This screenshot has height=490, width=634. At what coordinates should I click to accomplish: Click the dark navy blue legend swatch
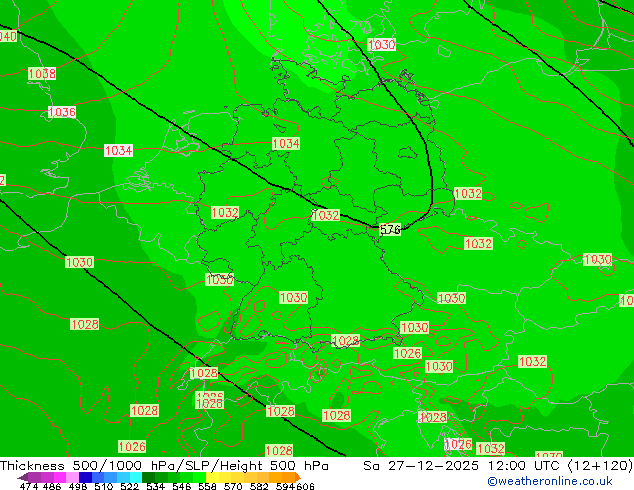coord(85,477)
